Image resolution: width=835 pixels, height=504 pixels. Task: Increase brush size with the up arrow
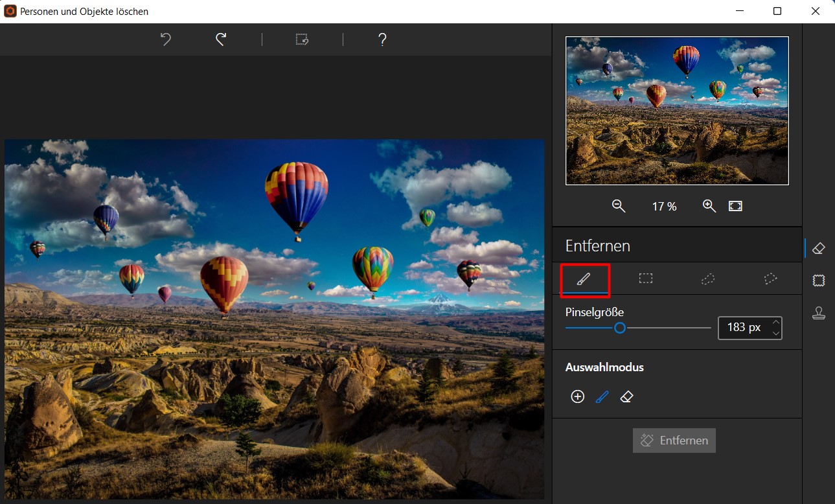click(x=776, y=322)
